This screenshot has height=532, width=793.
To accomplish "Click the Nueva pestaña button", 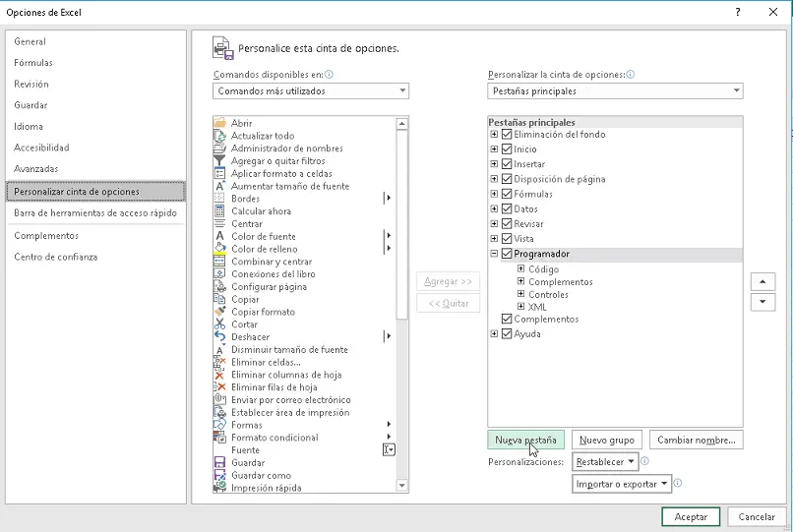I will click(x=526, y=440).
